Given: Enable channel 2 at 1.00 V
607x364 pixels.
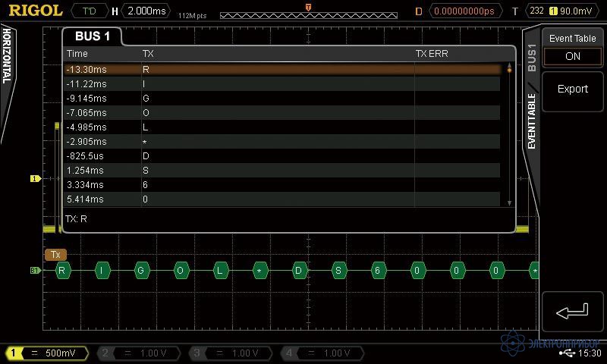Looking at the screenshot, I should tap(139, 353).
